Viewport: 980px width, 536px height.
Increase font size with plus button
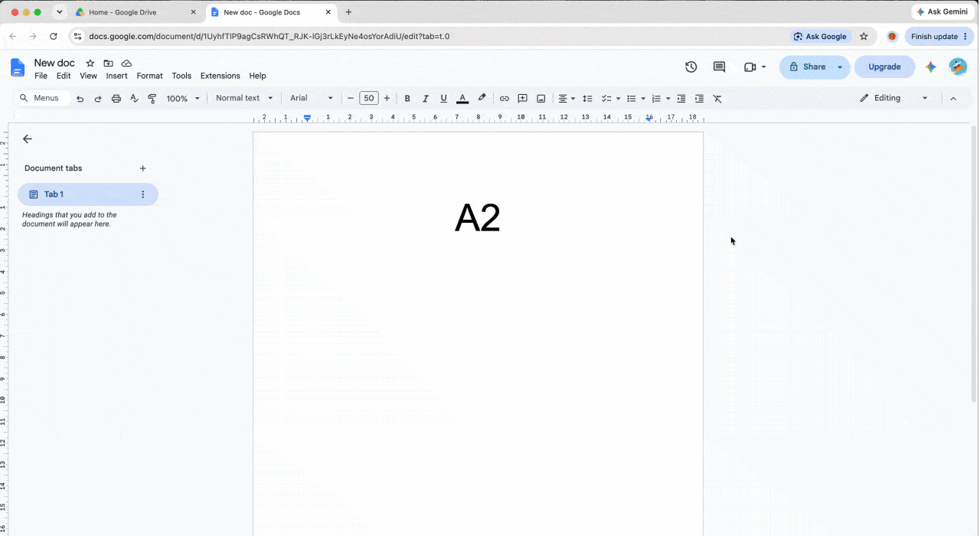coord(387,99)
